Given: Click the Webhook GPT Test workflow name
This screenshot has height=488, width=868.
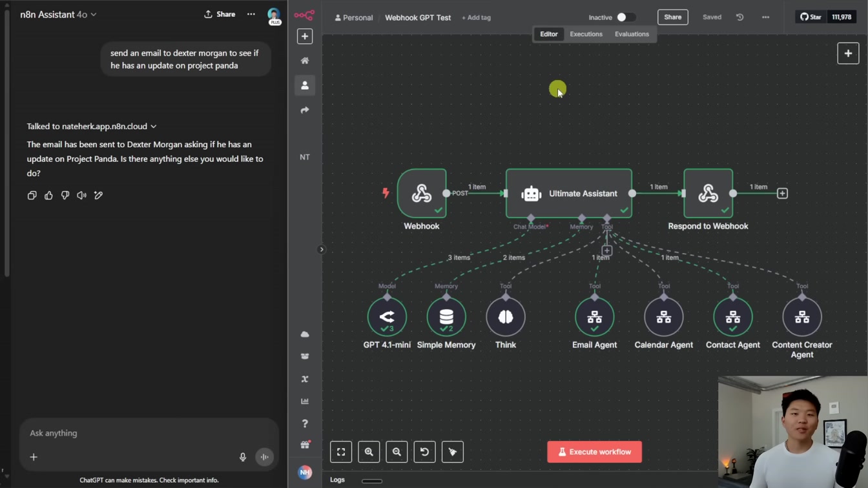Looking at the screenshot, I should pos(418,17).
